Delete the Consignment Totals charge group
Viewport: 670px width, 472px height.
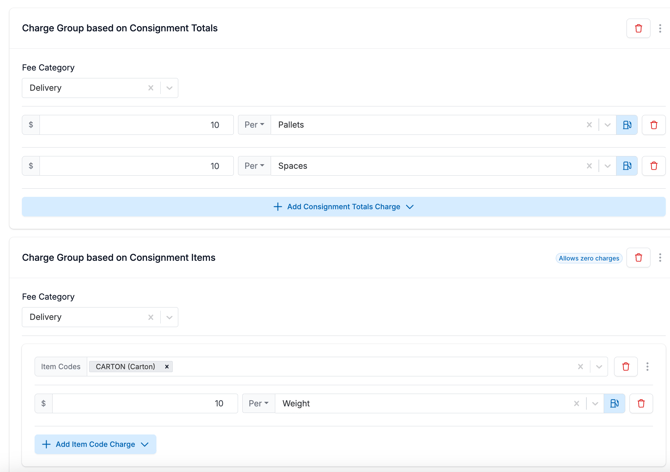(638, 29)
